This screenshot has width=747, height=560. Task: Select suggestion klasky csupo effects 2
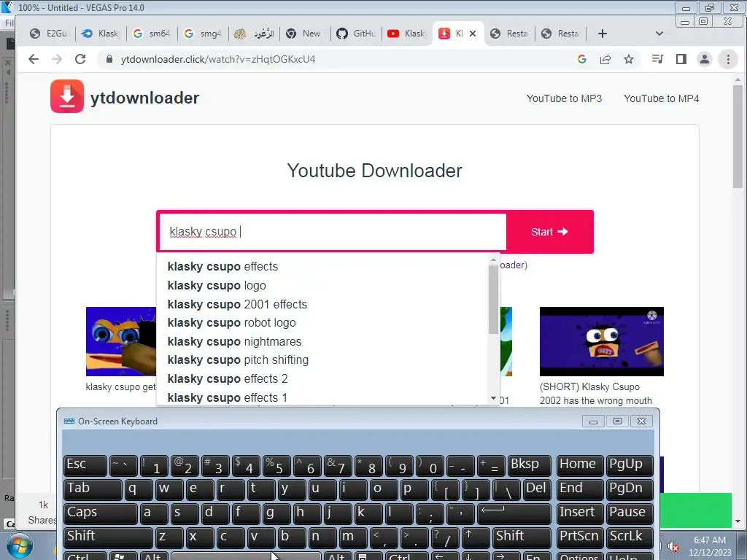[x=322, y=378]
